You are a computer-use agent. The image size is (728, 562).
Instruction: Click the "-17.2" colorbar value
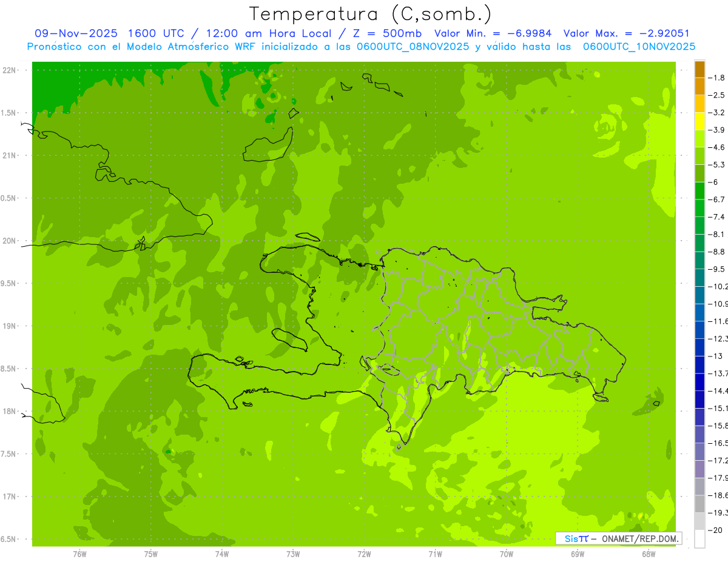point(718,460)
